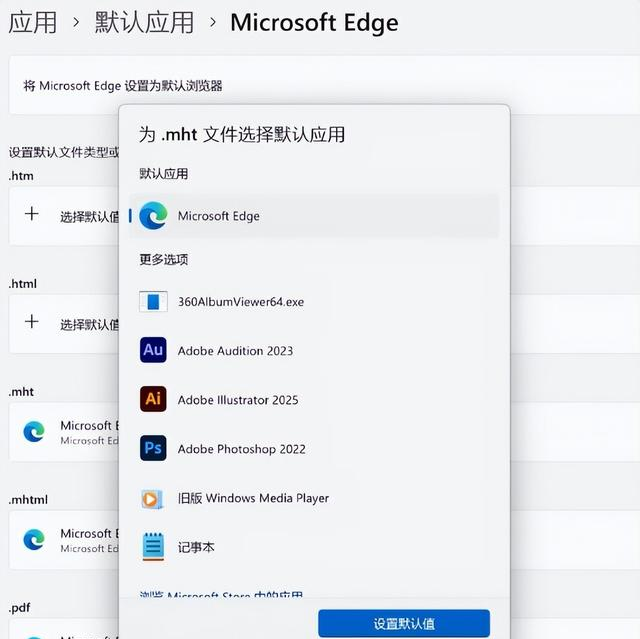
Task: Click the Microsoft Edge text beside .mht
Action: click(x=89, y=426)
